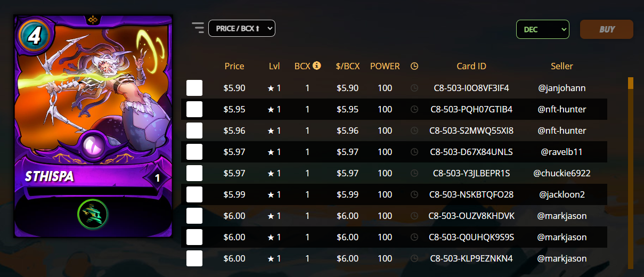
Task: Click the clock icon column header
Action: pyautogui.click(x=414, y=66)
